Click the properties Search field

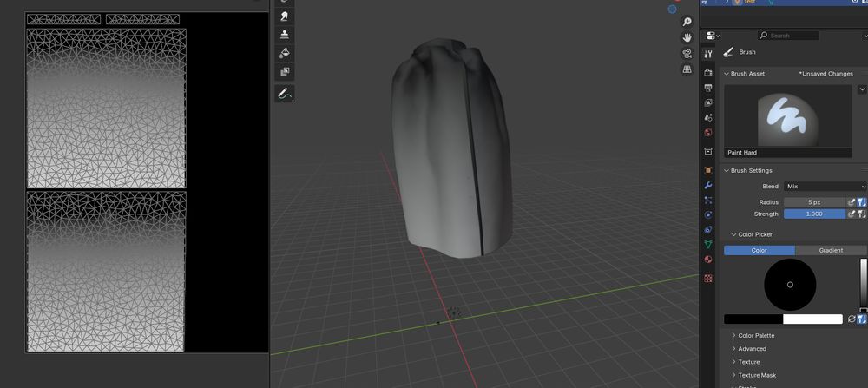(x=788, y=36)
